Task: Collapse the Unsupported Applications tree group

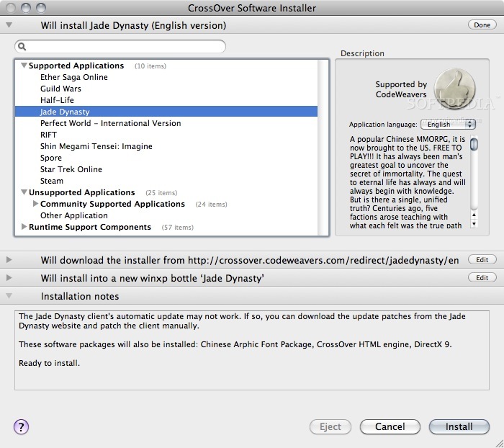Action: coord(24,192)
